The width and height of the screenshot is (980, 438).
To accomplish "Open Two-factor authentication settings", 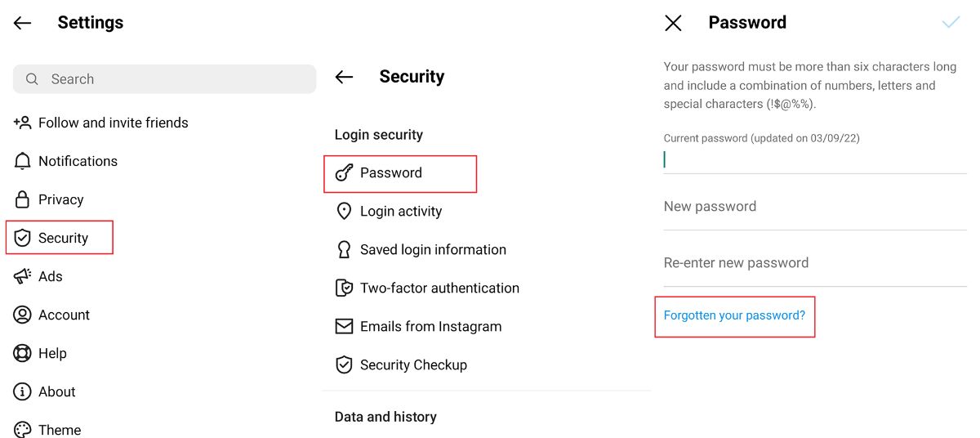I will pos(439,288).
